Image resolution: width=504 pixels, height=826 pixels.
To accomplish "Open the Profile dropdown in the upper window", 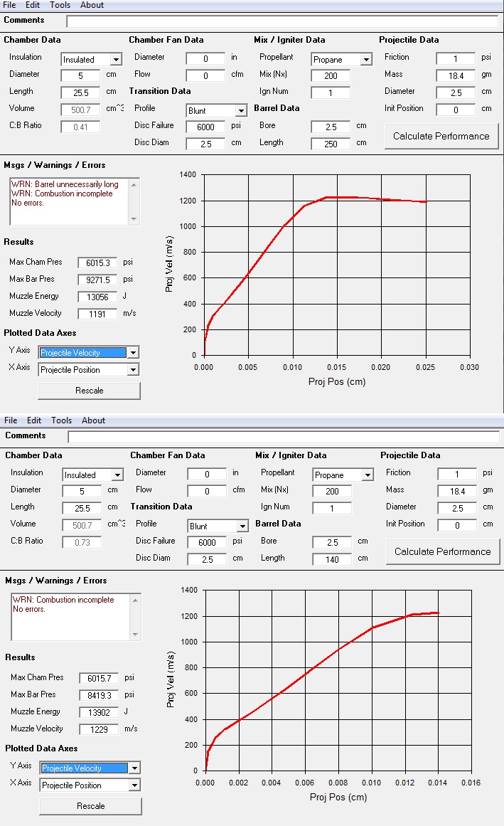I will click(x=240, y=111).
